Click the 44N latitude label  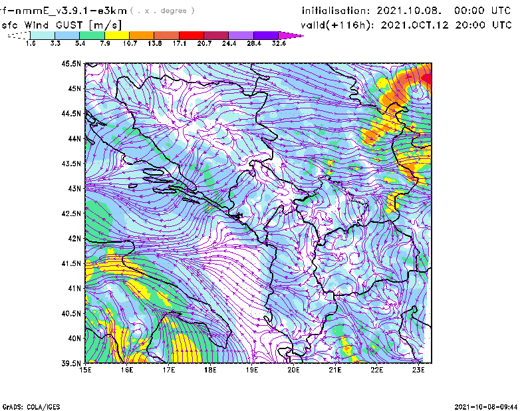pyautogui.click(x=74, y=138)
